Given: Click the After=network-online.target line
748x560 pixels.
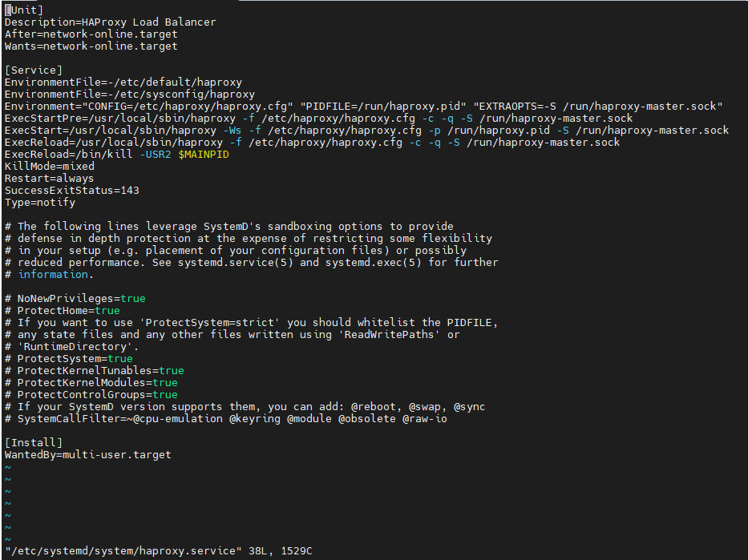Looking at the screenshot, I should tap(91, 34).
